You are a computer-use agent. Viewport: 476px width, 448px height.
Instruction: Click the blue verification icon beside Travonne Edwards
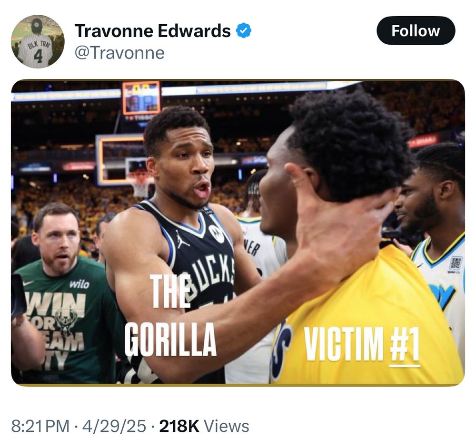(243, 29)
